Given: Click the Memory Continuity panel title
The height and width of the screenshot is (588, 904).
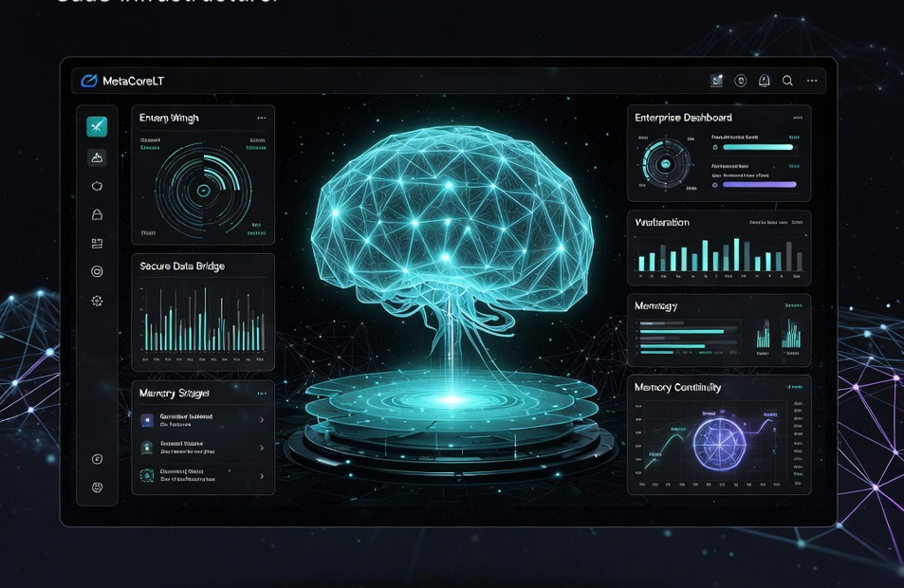Looking at the screenshot, I should [677, 387].
